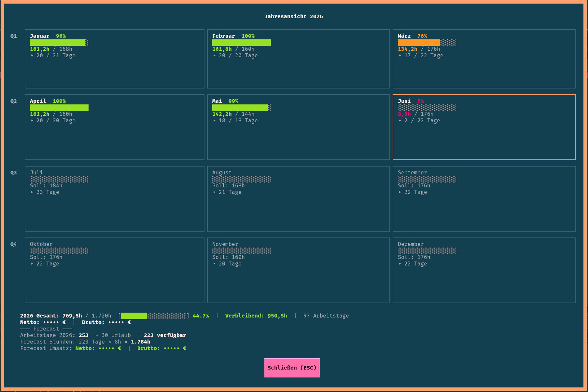This screenshot has height=392, width=588.
Task: Click the Q3 quarter label
Action: (13, 173)
